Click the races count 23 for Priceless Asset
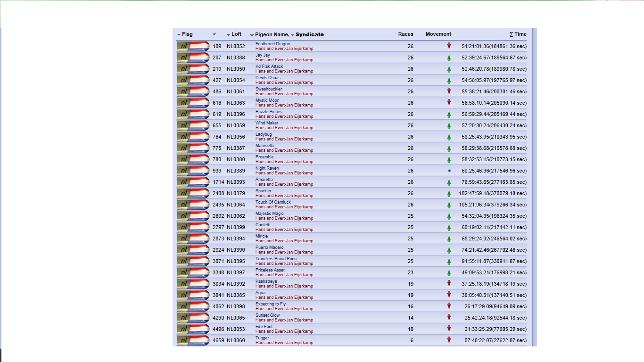 pos(411,272)
